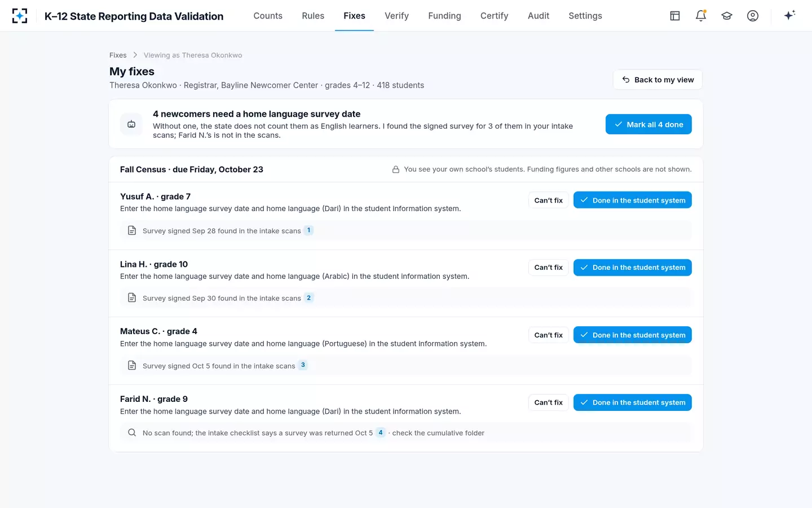This screenshot has height=508, width=812.
Task: Open the Funding tab
Action: [444, 16]
